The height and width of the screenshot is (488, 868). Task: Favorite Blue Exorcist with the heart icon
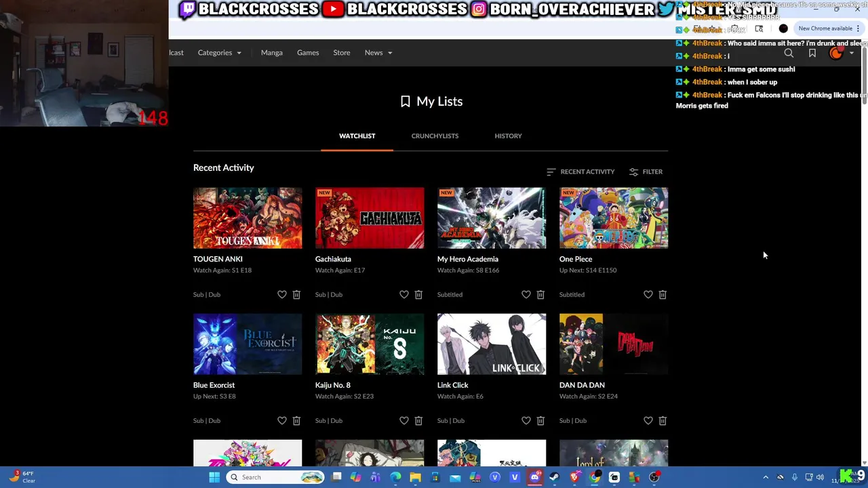pos(282,421)
